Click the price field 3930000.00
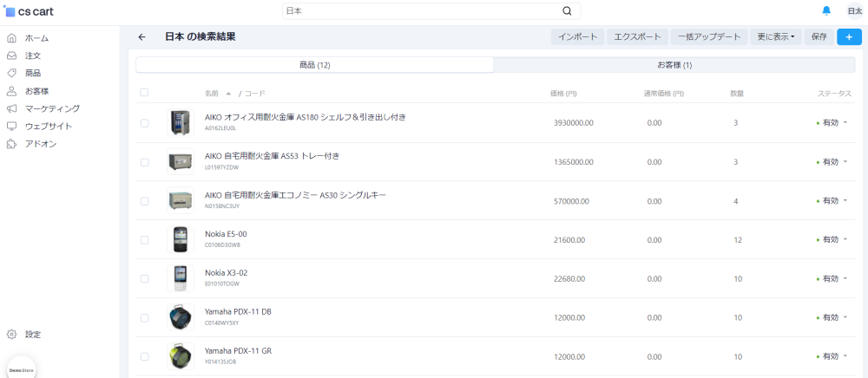 pos(574,123)
